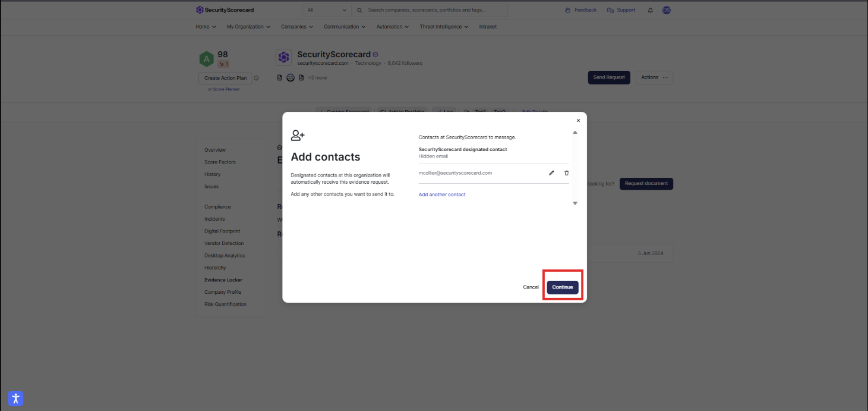Image resolution: width=868 pixels, height=411 pixels.
Task: Open Compliance in the sidebar
Action: click(x=217, y=206)
